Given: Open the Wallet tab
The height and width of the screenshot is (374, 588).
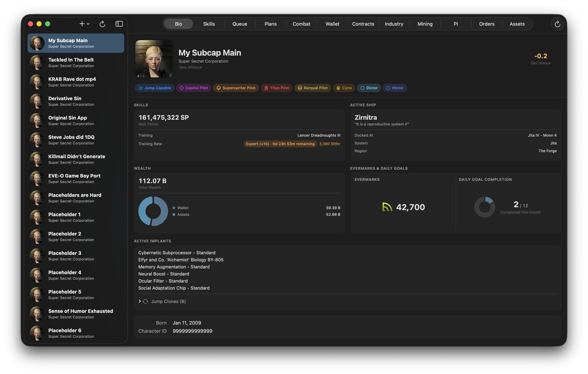Looking at the screenshot, I should click(332, 24).
